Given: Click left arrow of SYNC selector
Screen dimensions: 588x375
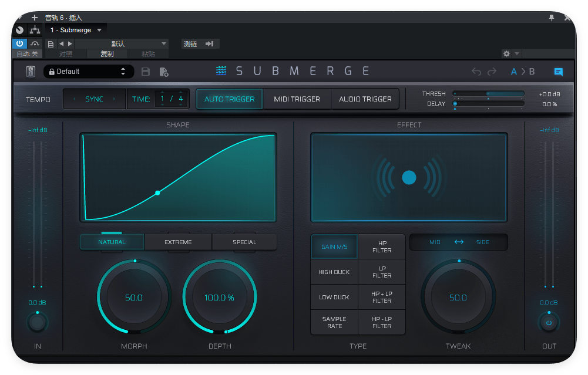Looking at the screenshot, I should [75, 99].
